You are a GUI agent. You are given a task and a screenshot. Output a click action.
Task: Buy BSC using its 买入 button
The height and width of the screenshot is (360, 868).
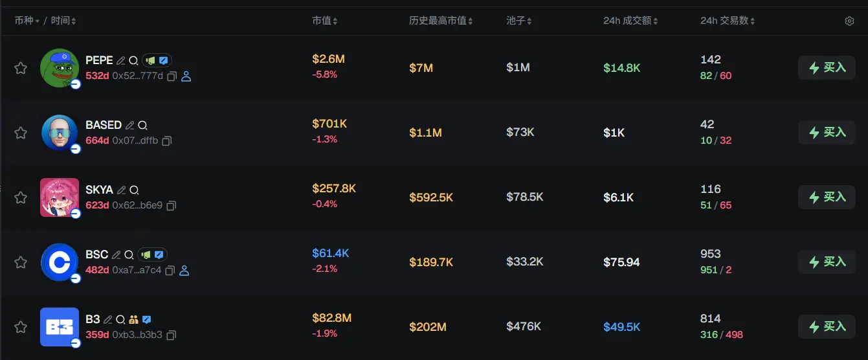pyautogui.click(x=827, y=262)
